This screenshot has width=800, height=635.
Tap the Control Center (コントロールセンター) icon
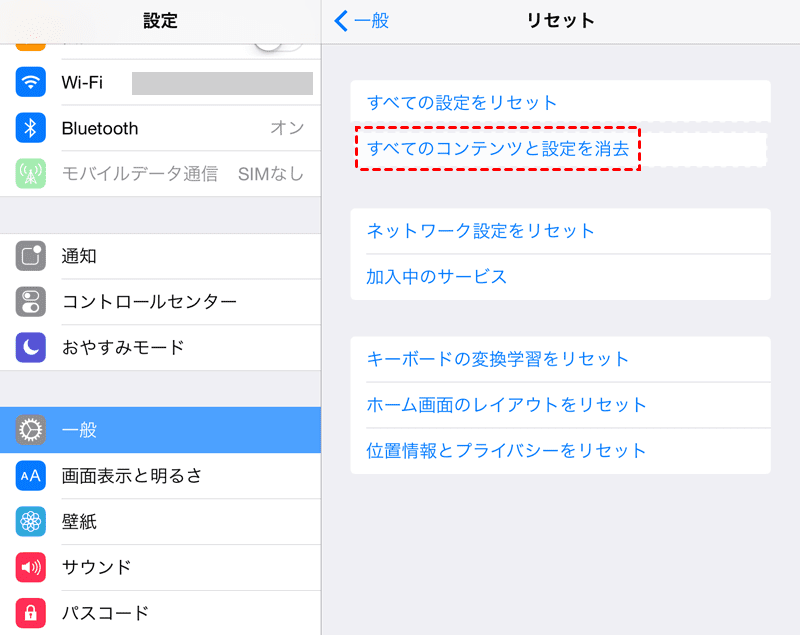click(31, 302)
